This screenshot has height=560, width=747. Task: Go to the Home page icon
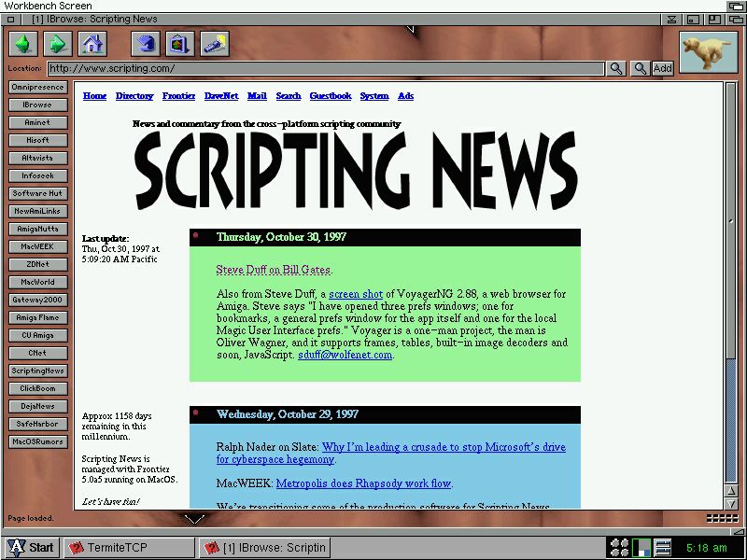91,43
